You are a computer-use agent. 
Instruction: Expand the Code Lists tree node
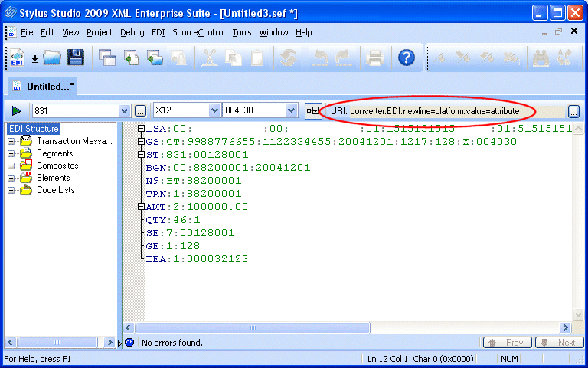(x=11, y=190)
